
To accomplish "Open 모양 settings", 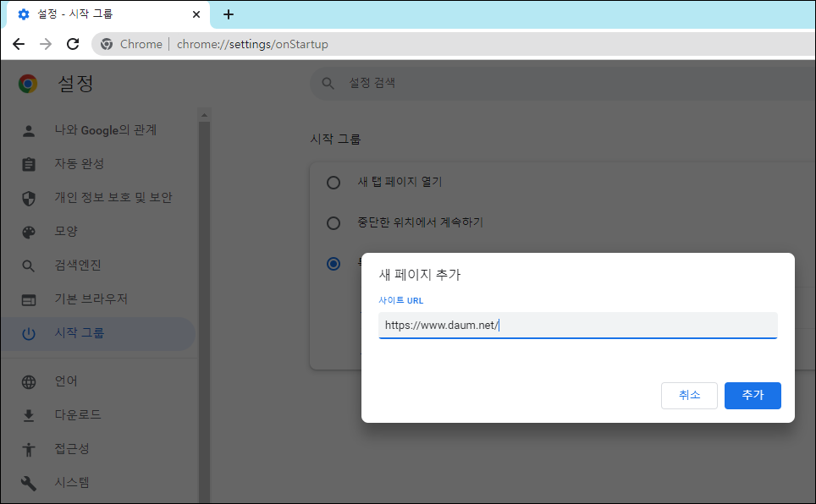I will [x=99, y=232].
